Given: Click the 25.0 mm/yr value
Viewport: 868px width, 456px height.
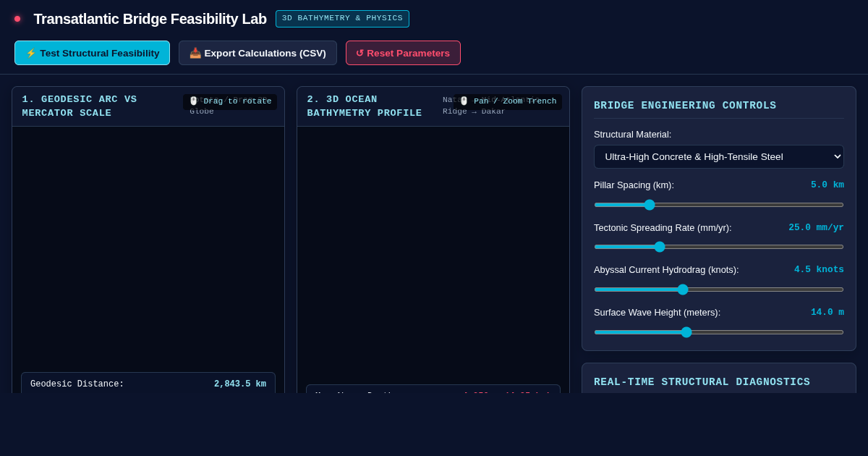Looking at the screenshot, I should (816, 227).
